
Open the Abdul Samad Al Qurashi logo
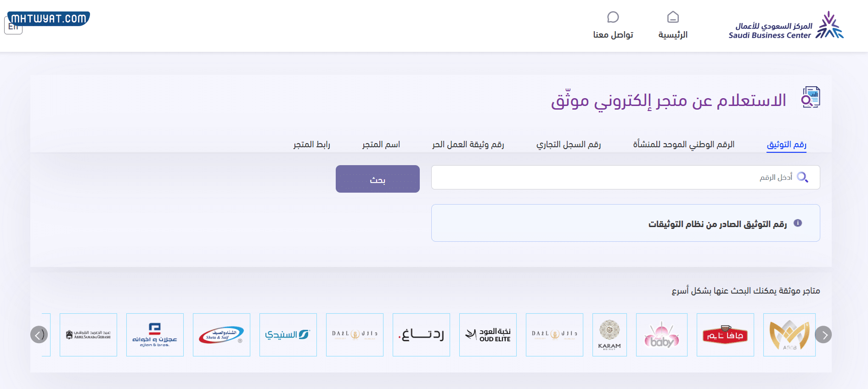click(88, 335)
